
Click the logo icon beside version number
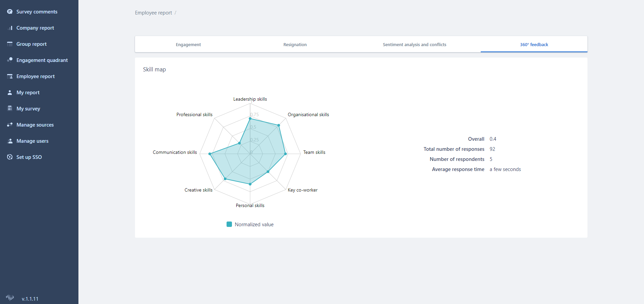tap(10, 298)
